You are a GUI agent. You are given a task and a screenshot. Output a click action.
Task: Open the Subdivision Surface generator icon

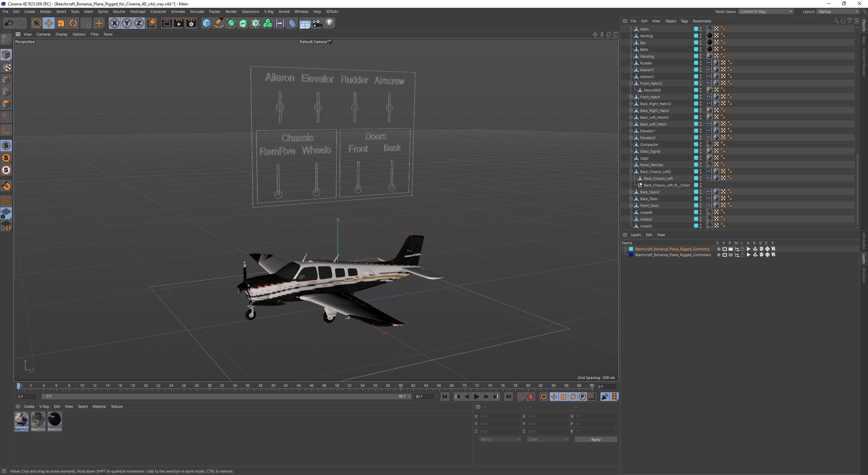(x=231, y=23)
